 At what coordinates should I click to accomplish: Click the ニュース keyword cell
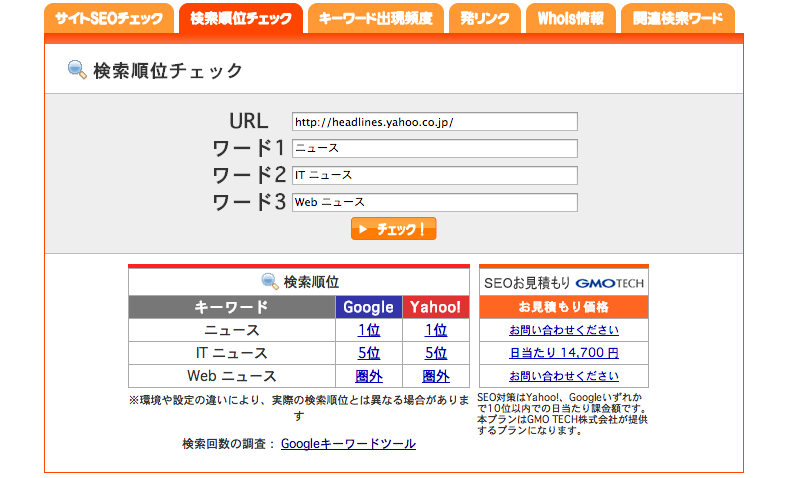pyautogui.click(x=232, y=330)
